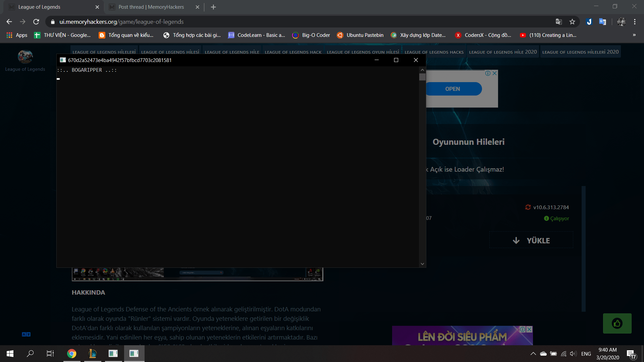Open the Apps bookmarks shortcut
The height and width of the screenshot is (362, 644).
tap(17, 35)
